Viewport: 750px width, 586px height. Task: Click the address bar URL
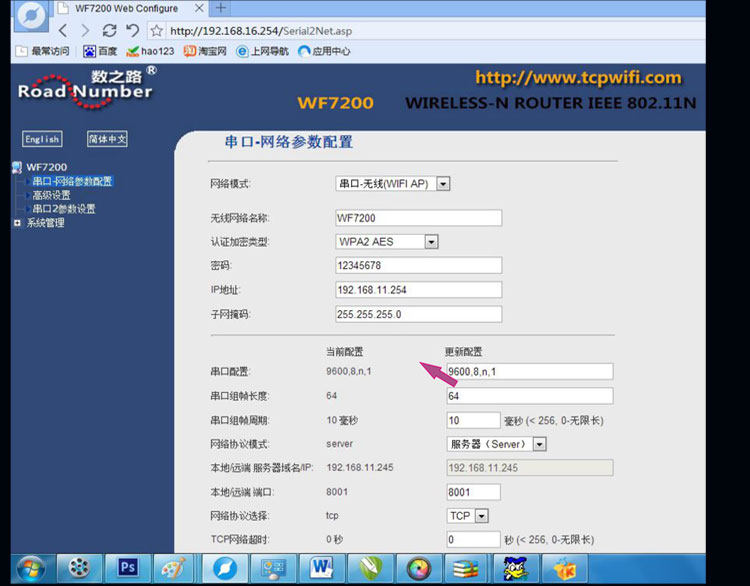tap(261, 31)
